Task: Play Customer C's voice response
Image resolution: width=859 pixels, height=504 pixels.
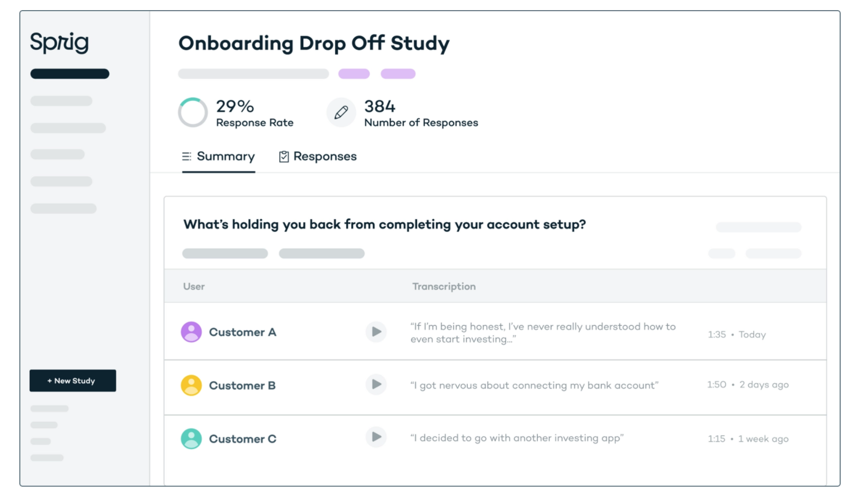Action: point(376,437)
